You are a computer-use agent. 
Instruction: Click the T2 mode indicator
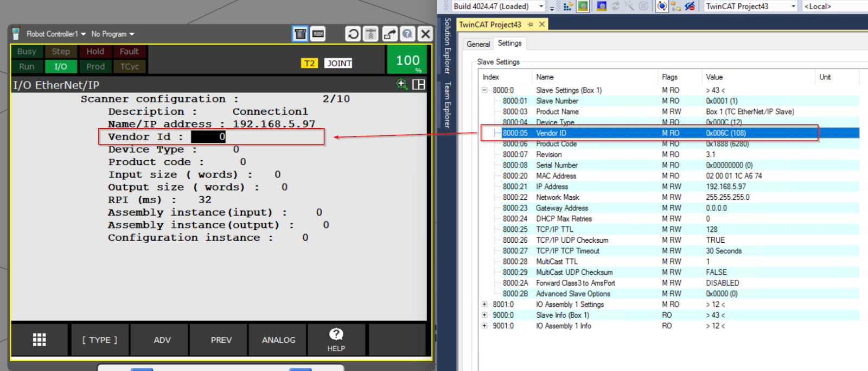pos(309,64)
